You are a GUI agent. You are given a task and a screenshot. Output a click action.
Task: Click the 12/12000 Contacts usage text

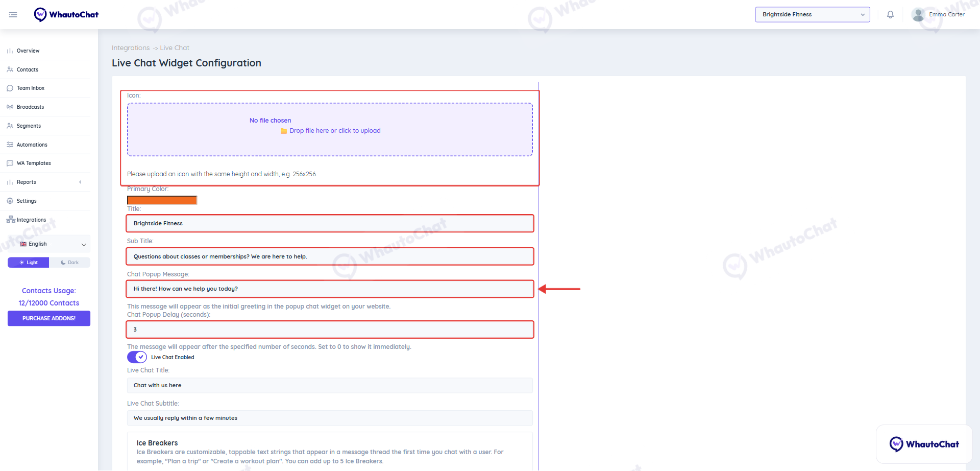49,303
